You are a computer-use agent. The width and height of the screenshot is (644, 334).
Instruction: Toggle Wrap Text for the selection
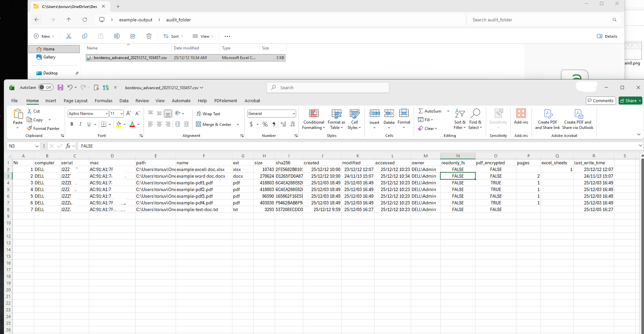pos(208,114)
